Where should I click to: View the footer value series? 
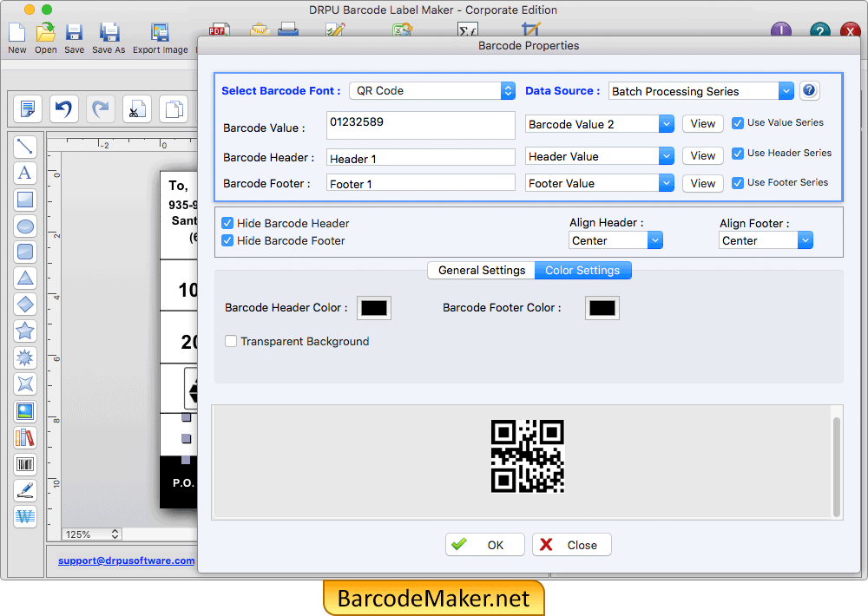click(x=702, y=183)
